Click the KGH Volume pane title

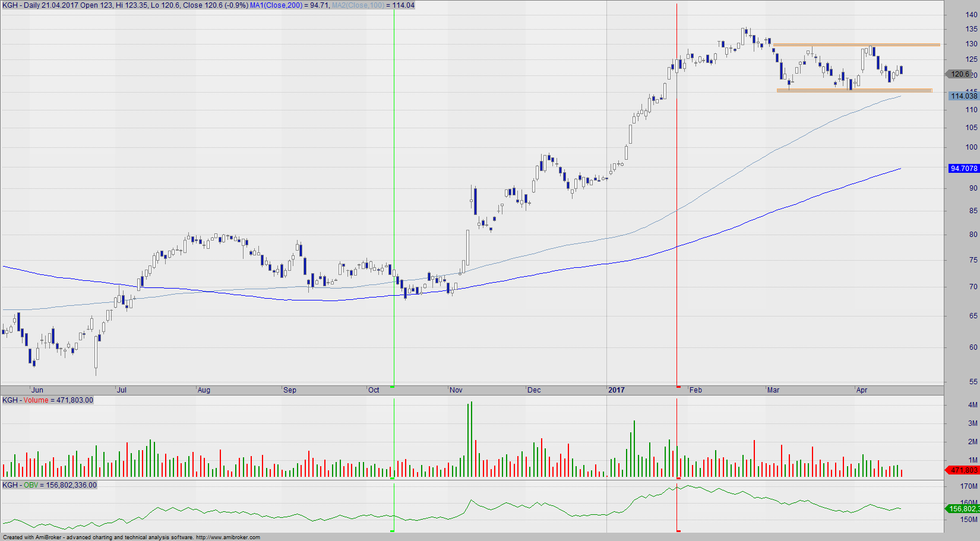point(48,400)
